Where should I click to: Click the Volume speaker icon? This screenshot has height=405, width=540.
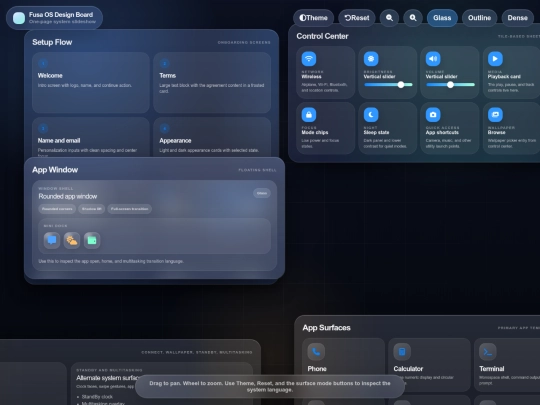pyautogui.click(x=433, y=59)
